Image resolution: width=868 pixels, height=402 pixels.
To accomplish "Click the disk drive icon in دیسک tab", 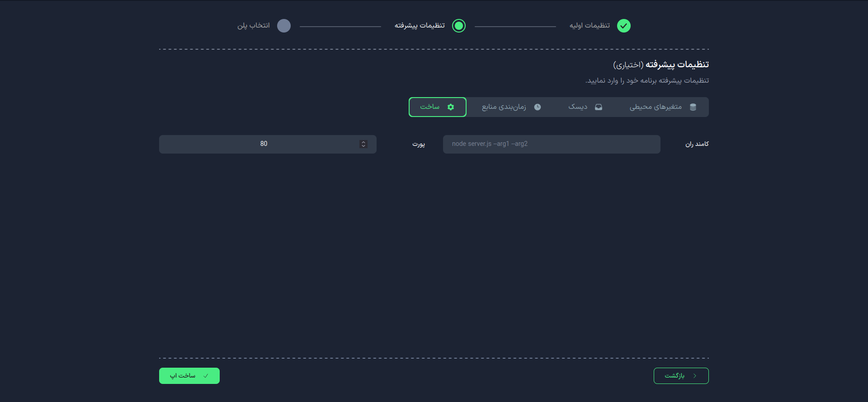I will coord(599,107).
